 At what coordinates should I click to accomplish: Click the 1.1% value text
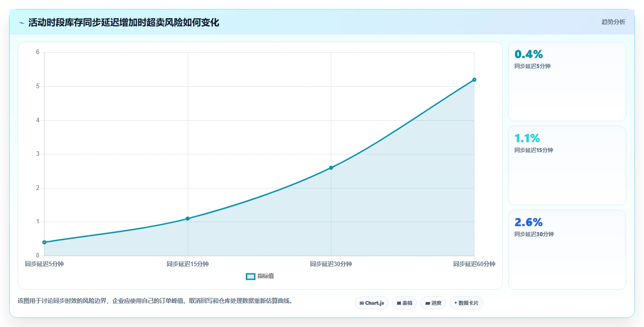click(x=527, y=138)
